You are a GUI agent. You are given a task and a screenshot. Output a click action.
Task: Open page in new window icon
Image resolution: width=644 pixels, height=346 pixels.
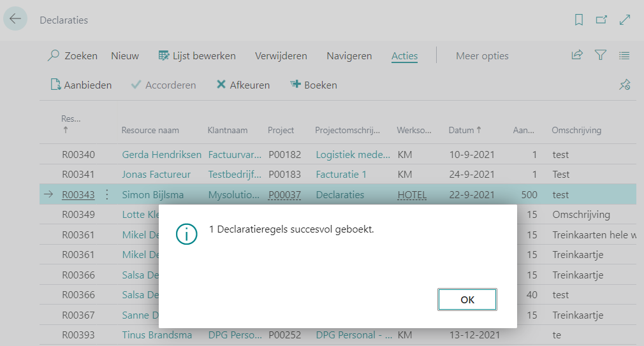click(601, 20)
